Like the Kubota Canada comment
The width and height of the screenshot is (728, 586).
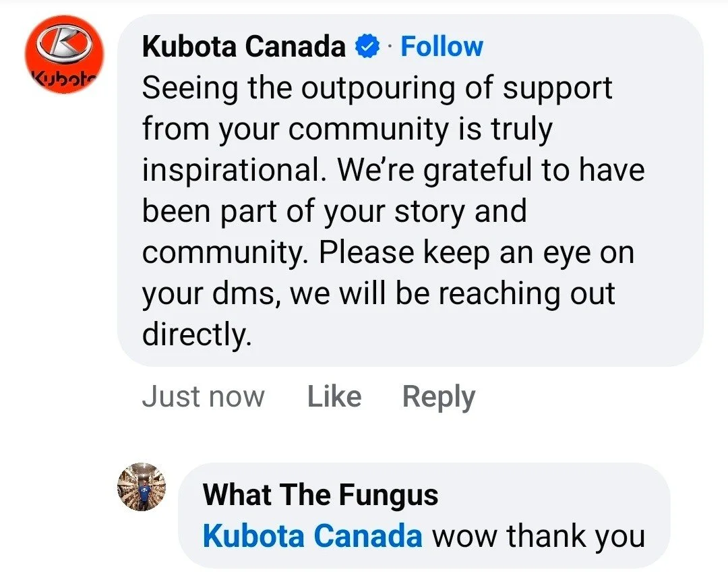point(334,397)
